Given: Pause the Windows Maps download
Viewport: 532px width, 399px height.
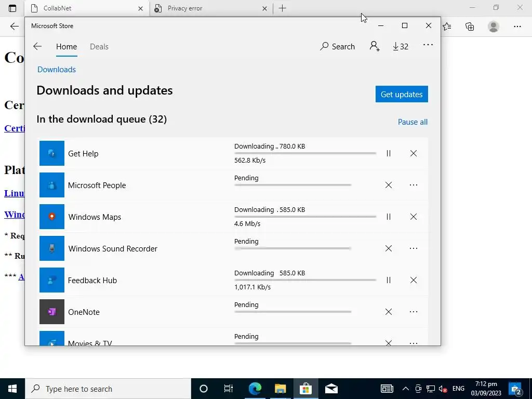Looking at the screenshot, I should (x=389, y=217).
